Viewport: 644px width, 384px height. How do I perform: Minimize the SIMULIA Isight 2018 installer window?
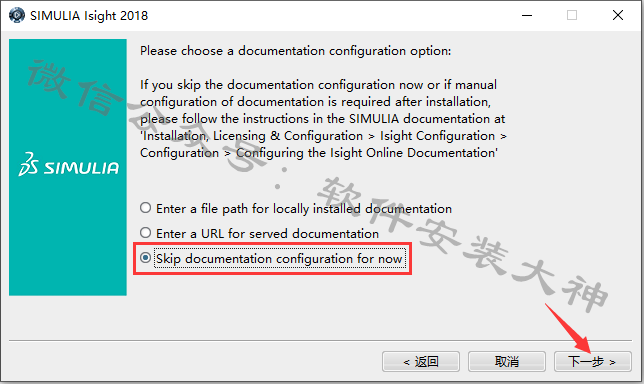click(527, 15)
